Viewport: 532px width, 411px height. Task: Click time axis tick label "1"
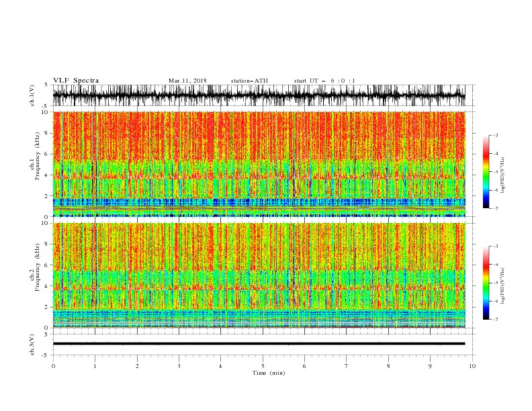pyautogui.click(x=95, y=366)
